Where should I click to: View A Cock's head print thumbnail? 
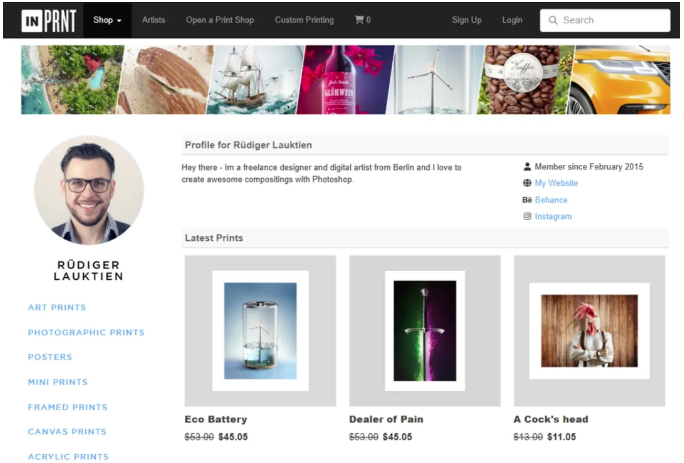click(589, 330)
